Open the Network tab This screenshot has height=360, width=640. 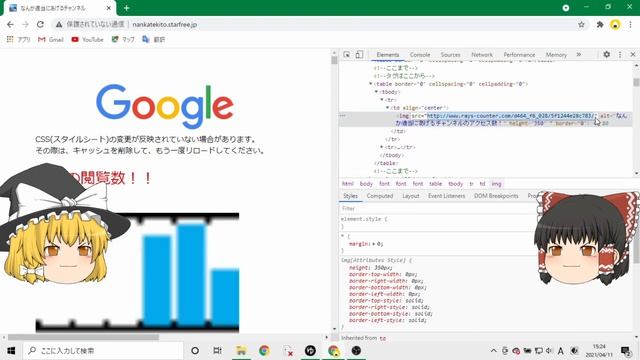[x=482, y=55]
